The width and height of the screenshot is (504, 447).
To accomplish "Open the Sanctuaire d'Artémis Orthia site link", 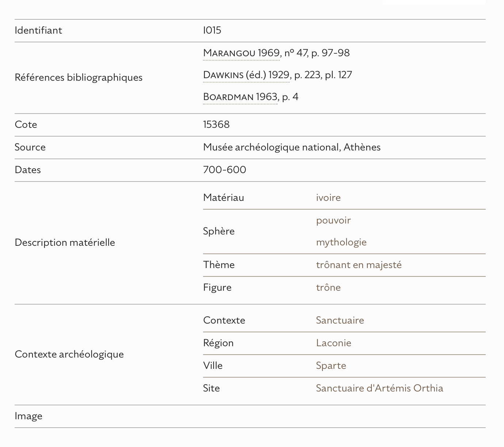I will click(x=379, y=388).
